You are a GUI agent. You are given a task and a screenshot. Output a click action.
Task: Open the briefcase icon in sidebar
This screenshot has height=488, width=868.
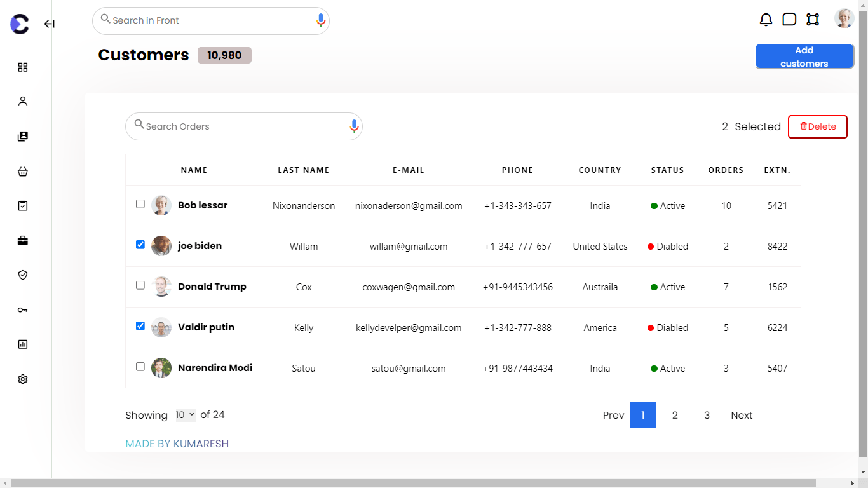[x=23, y=241]
